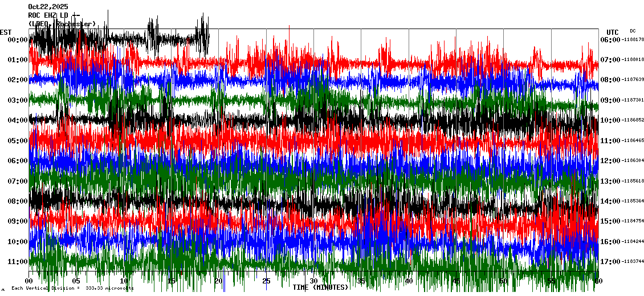The width and height of the screenshot is (644, 296).
Task: Select the EST-side 09:00 row label
Action: pos(18,221)
